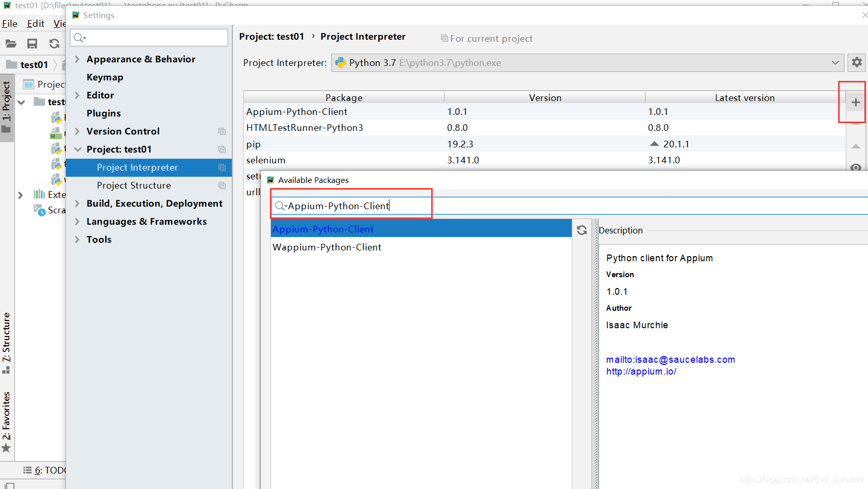Viewport: 868px width, 489px height.
Task: Click the mailto:isaac@saucelabs.com link
Action: (x=671, y=360)
